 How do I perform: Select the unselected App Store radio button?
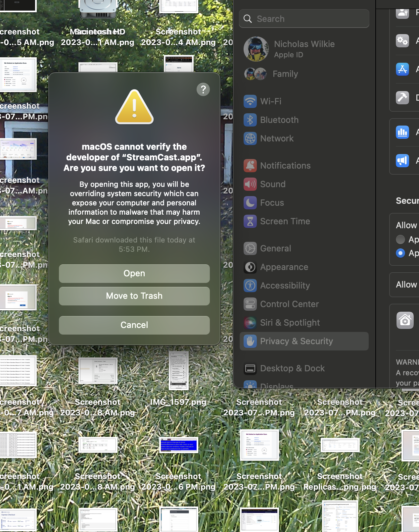[400, 239]
